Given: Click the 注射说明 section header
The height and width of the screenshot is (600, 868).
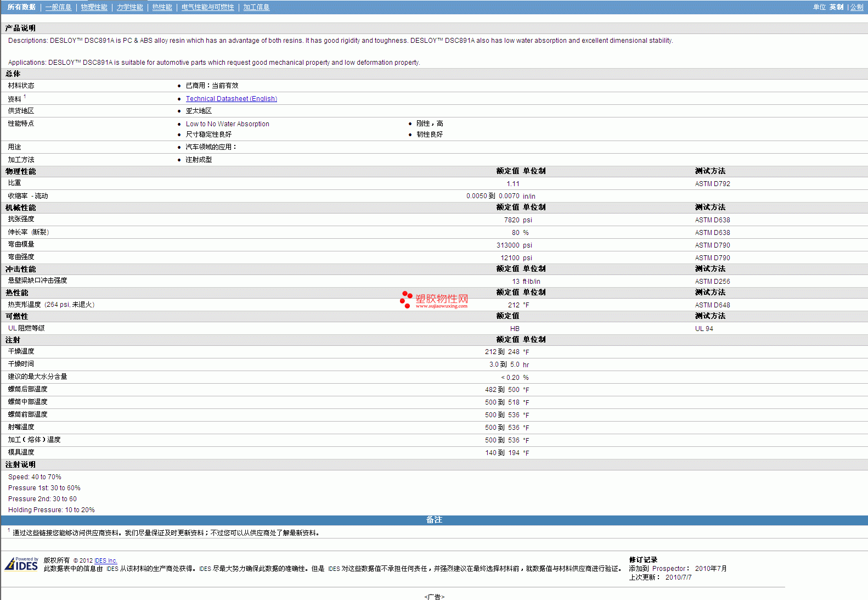Looking at the screenshot, I should pyautogui.click(x=20, y=464).
